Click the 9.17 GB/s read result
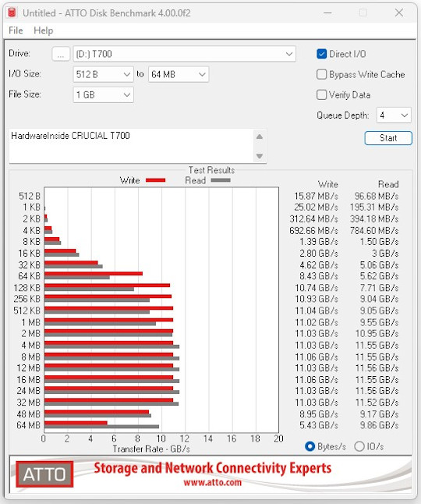 tap(379, 414)
